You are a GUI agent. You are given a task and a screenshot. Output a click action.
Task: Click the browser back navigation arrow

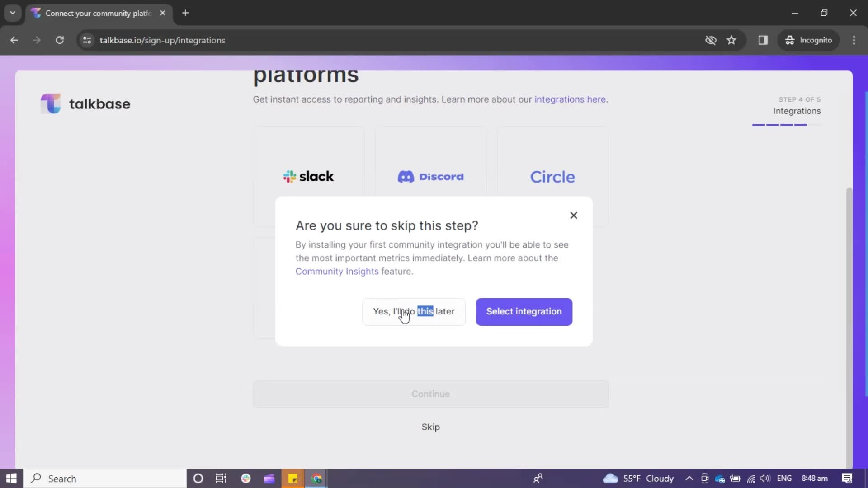tap(14, 40)
